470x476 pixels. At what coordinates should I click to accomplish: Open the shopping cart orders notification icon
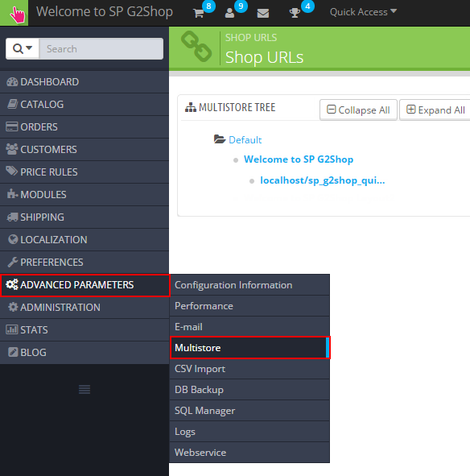point(199,13)
